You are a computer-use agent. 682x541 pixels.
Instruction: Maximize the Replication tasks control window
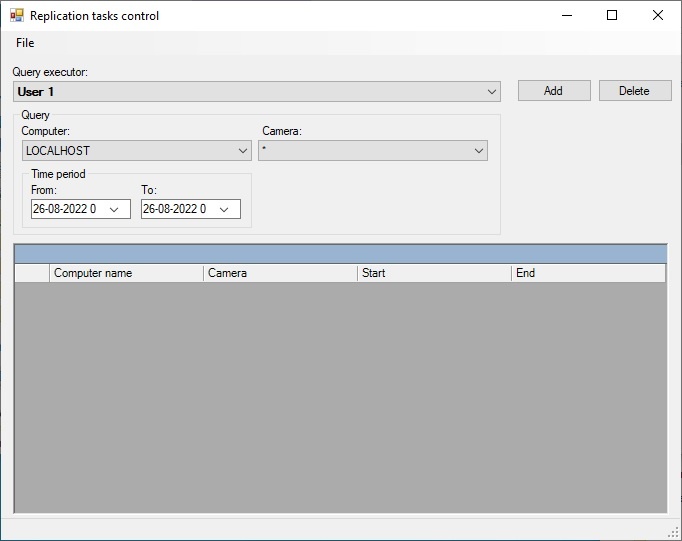(x=612, y=16)
